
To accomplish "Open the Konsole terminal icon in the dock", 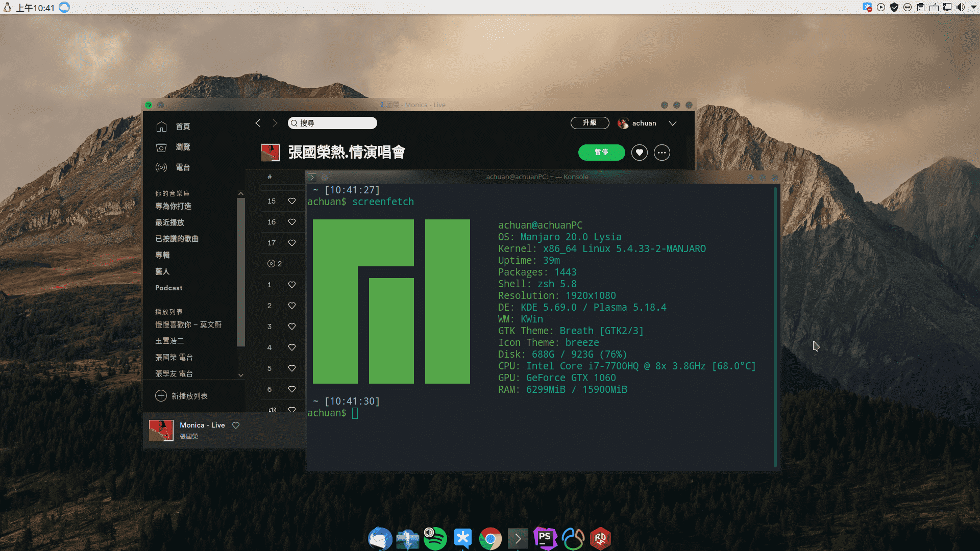I will tap(518, 539).
